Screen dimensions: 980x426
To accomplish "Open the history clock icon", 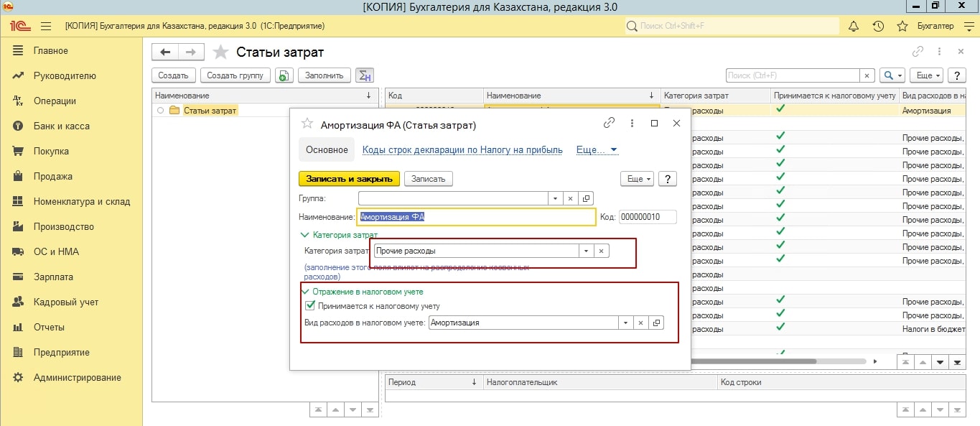I will [x=878, y=26].
